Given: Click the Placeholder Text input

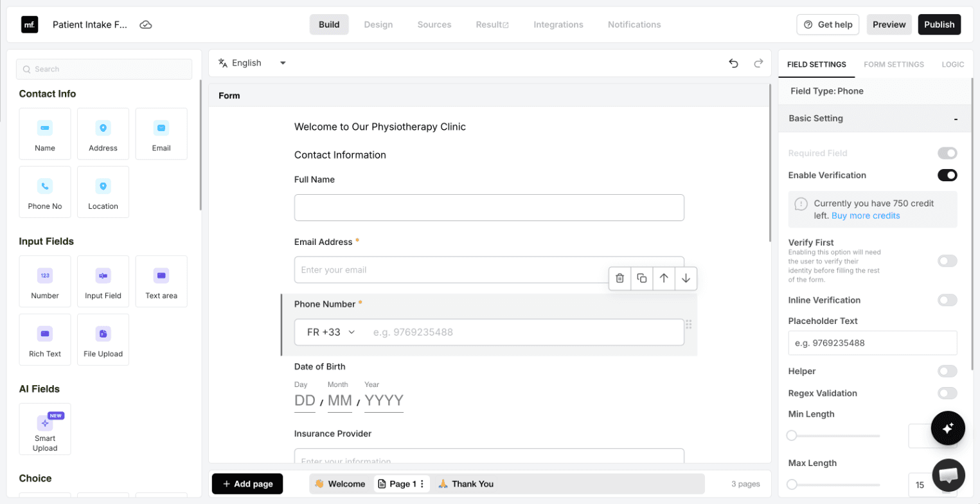Looking at the screenshot, I should 873,343.
